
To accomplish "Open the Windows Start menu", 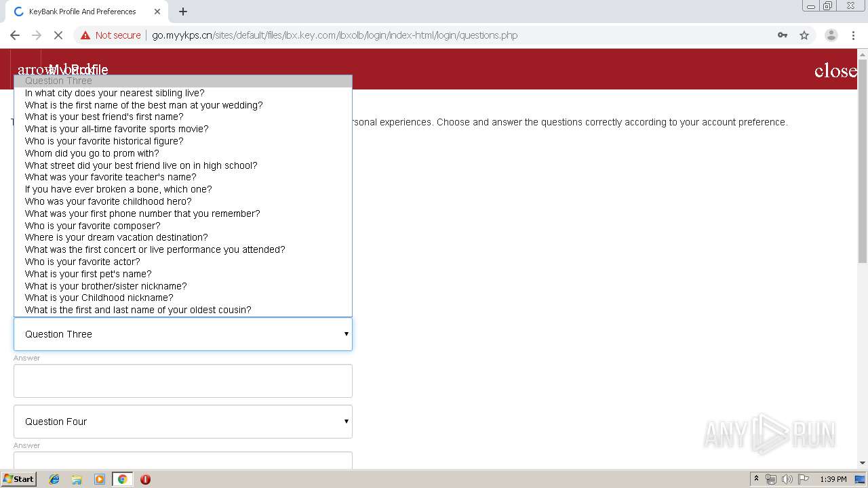I will click(x=18, y=479).
